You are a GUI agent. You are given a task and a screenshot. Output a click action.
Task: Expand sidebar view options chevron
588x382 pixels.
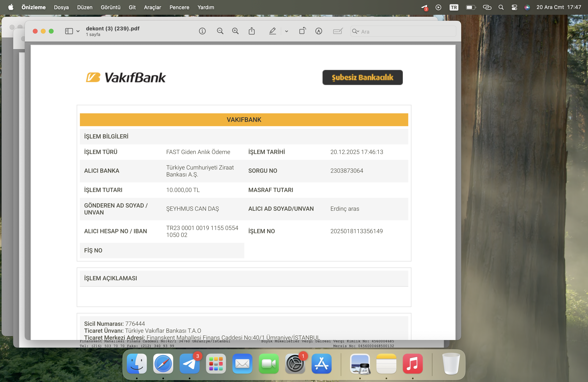pyautogui.click(x=78, y=31)
